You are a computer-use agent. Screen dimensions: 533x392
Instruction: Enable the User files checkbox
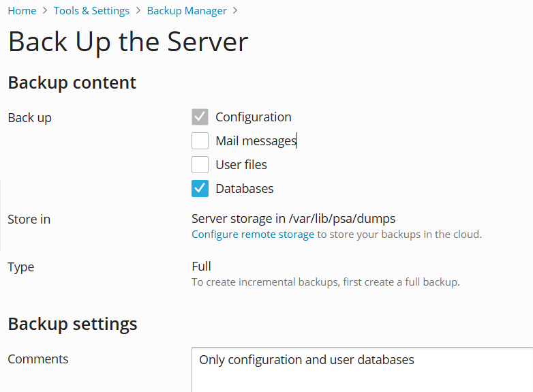click(200, 164)
